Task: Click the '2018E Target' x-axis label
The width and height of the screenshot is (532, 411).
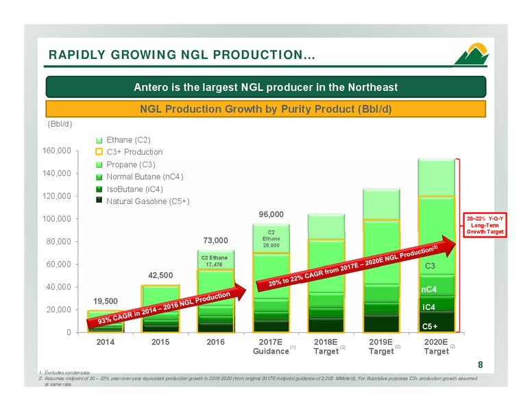Action: pos(326,347)
